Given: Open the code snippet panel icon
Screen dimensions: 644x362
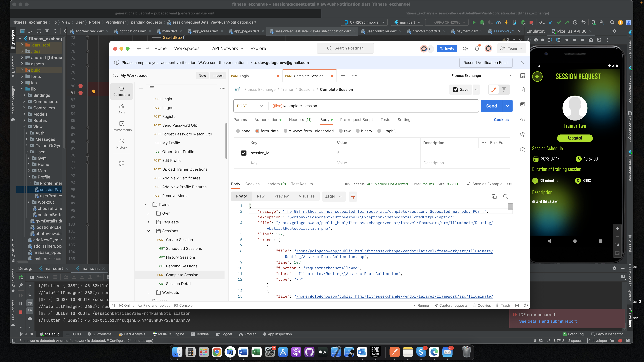Looking at the screenshot, I should click(x=522, y=120).
